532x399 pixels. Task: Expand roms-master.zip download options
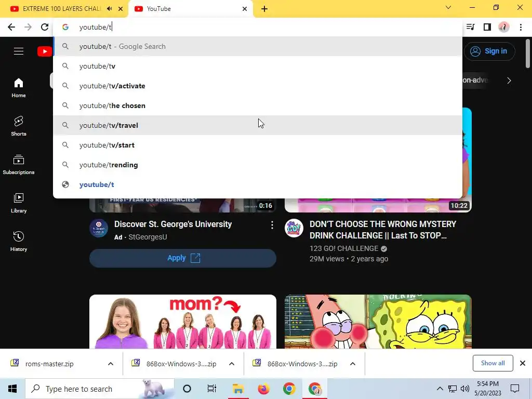tap(111, 364)
